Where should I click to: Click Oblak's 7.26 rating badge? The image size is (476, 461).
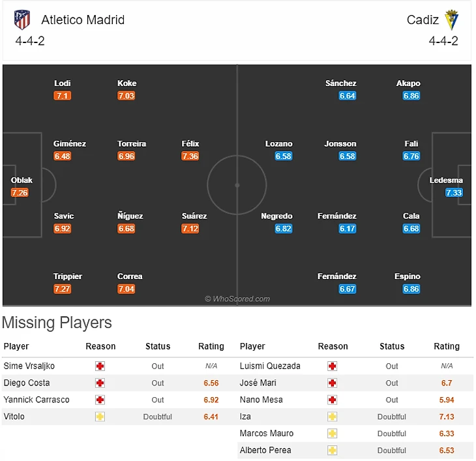[x=20, y=192]
